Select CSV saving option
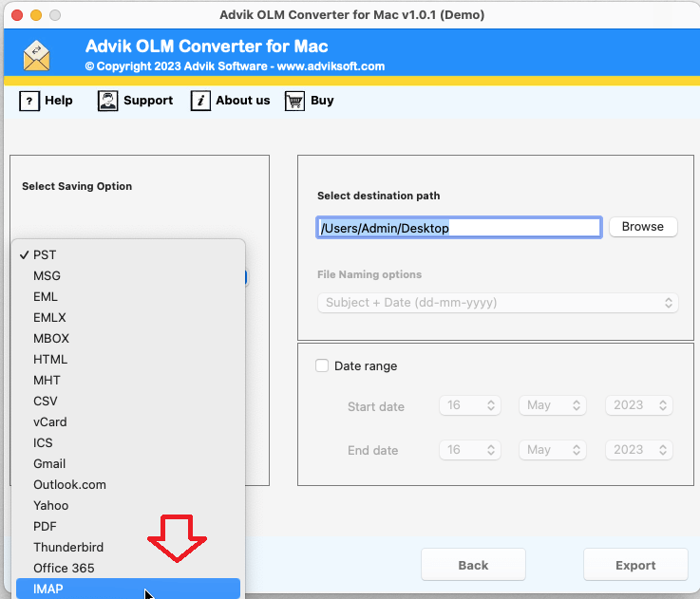 [x=128, y=401]
